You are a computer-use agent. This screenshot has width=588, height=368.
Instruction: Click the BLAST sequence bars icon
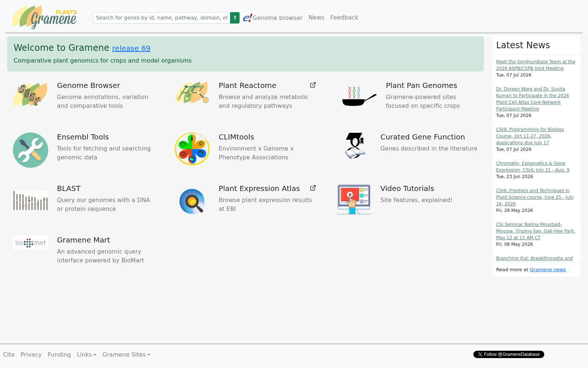(31, 201)
